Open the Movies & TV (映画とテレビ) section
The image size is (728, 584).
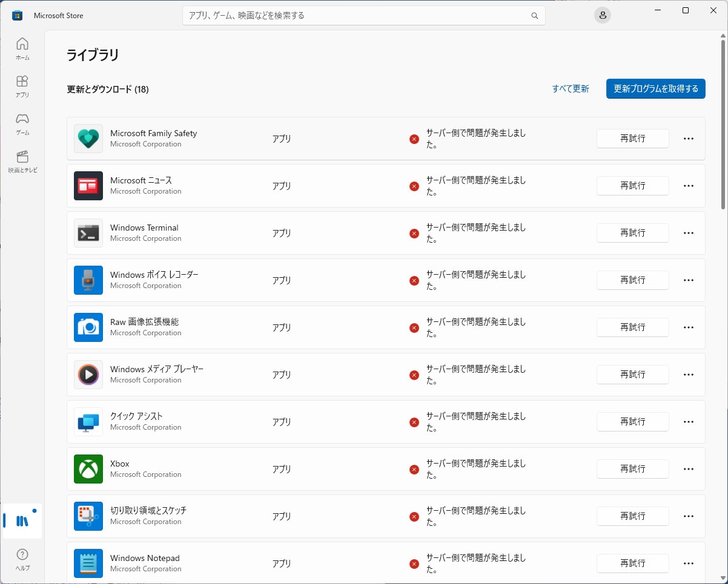tap(22, 162)
